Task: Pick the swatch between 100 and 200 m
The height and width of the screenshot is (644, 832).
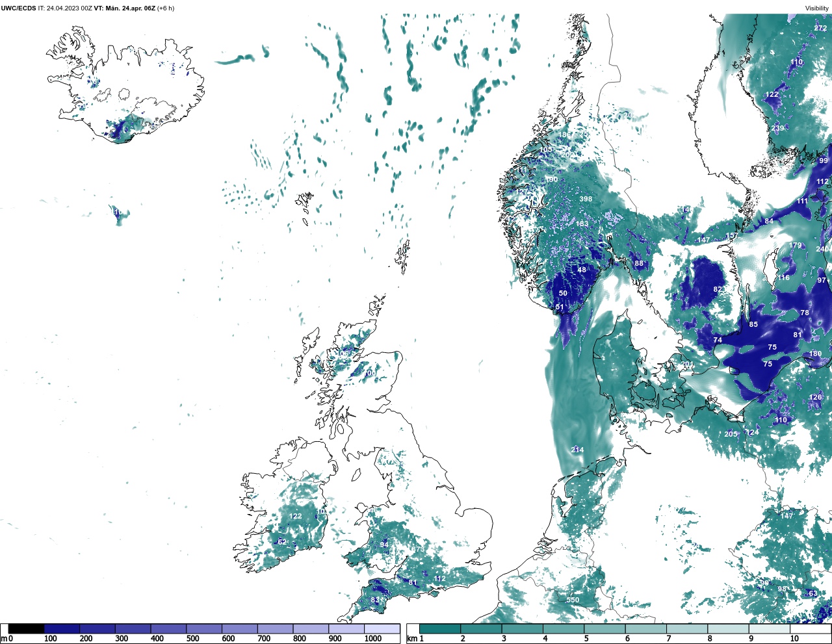Action: [x=62, y=628]
